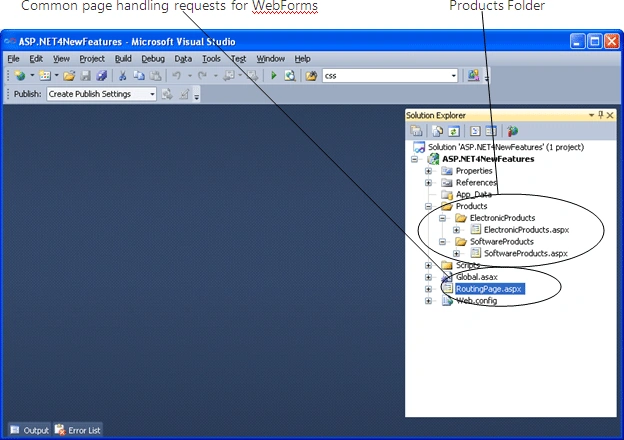624x440 pixels.
Task: Expand the References node
Action: 428,183
